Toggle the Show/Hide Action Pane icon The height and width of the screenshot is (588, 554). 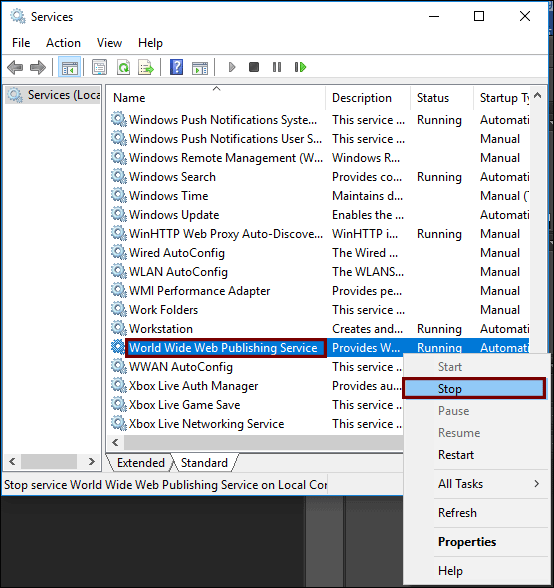click(x=200, y=68)
